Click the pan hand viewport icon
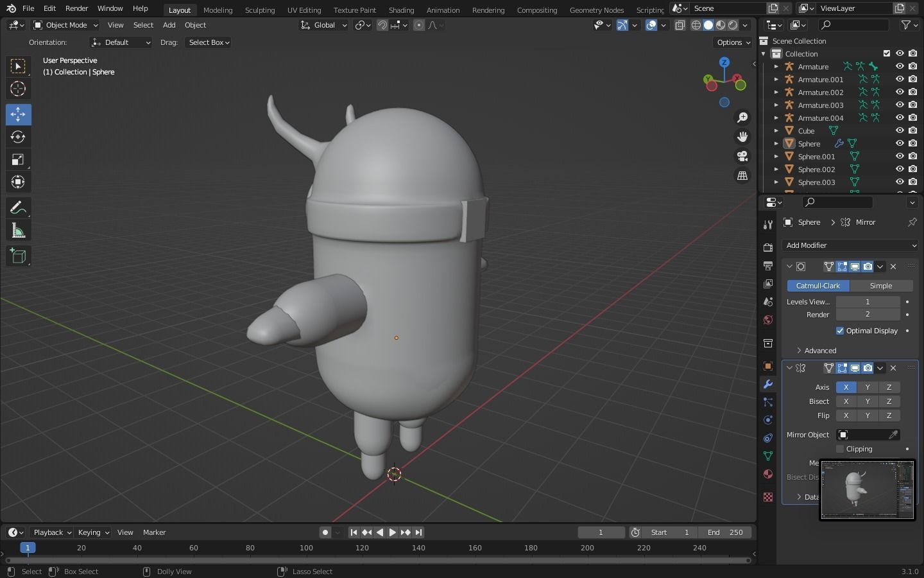The image size is (924, 578). [742, 137]
